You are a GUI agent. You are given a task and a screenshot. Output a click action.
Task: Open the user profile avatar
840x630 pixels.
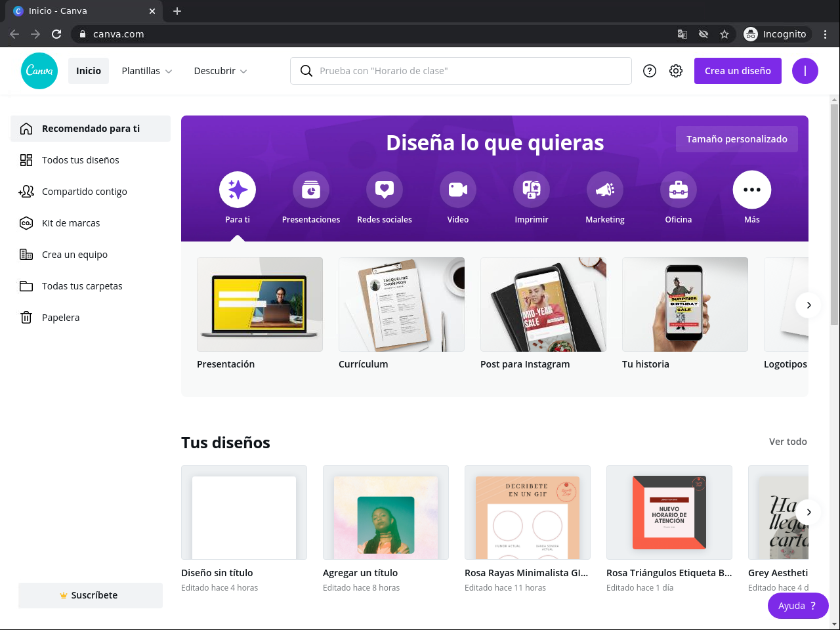[805, 71]
